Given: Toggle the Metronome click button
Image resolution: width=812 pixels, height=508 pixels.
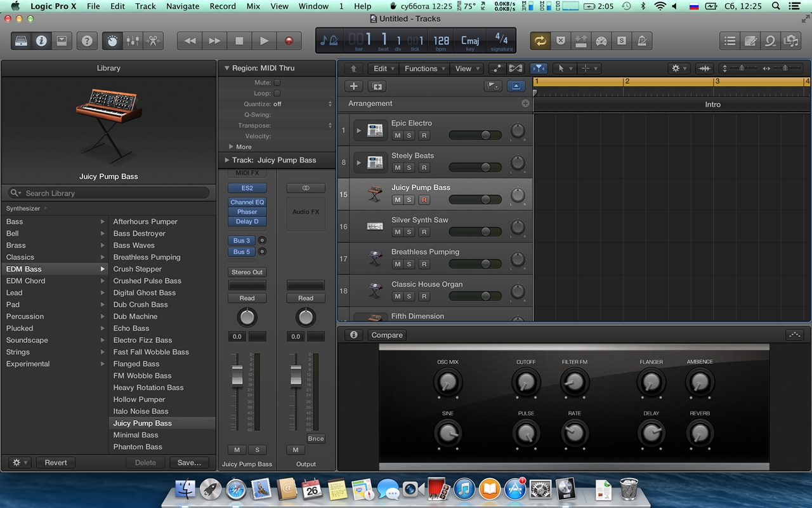Looking at the screenshot, I should click(642, 41).
